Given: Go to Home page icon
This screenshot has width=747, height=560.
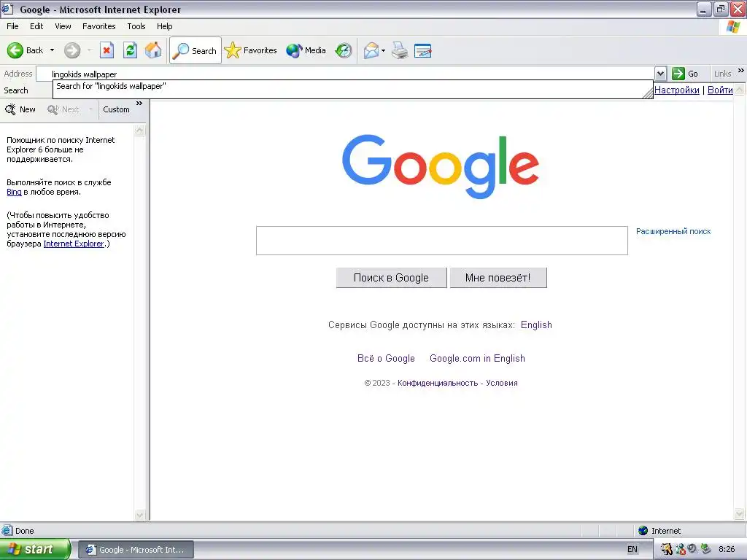Looking at the screenshot, I should tap(153, 50).
